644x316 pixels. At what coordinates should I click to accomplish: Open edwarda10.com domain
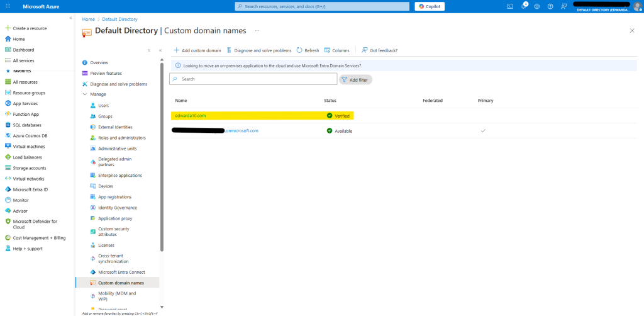[x=190, y=116]
